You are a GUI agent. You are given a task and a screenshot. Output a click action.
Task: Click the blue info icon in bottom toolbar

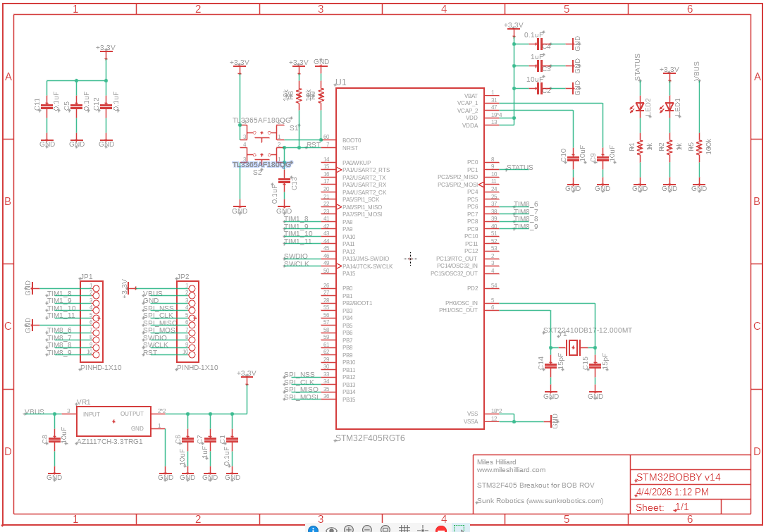pos(314,528)
